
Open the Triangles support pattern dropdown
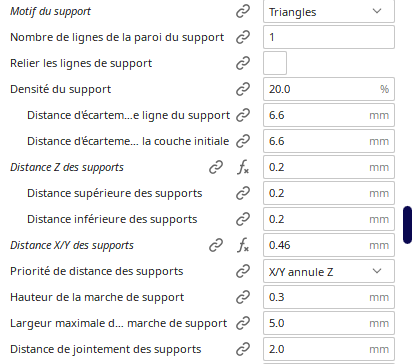(329, 11)
